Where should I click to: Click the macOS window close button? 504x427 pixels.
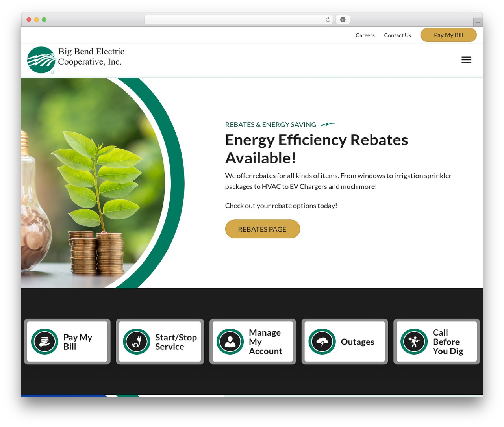click(29, 20)
